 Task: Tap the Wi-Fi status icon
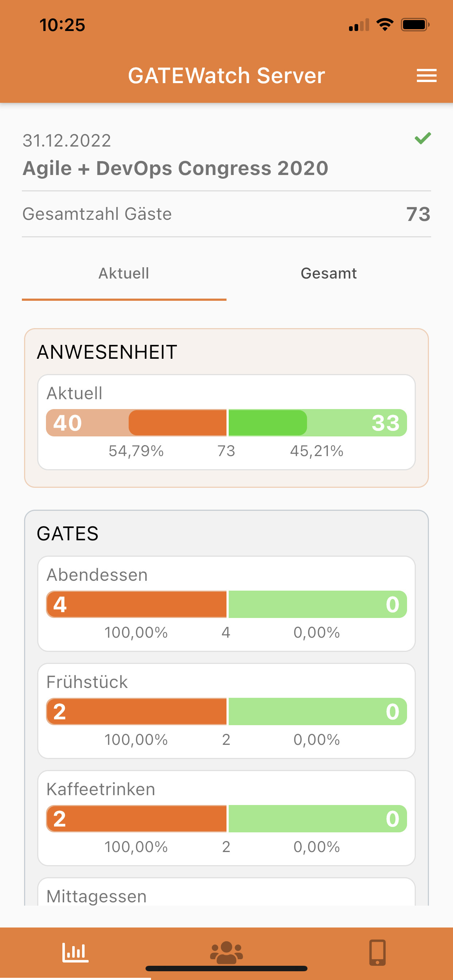point(385,25)
